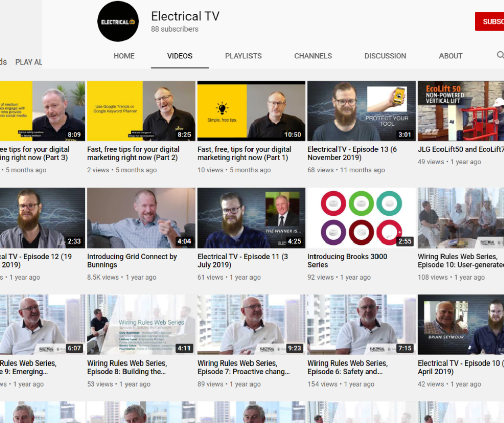Open the Channels tab

click(x=313, y=56)
